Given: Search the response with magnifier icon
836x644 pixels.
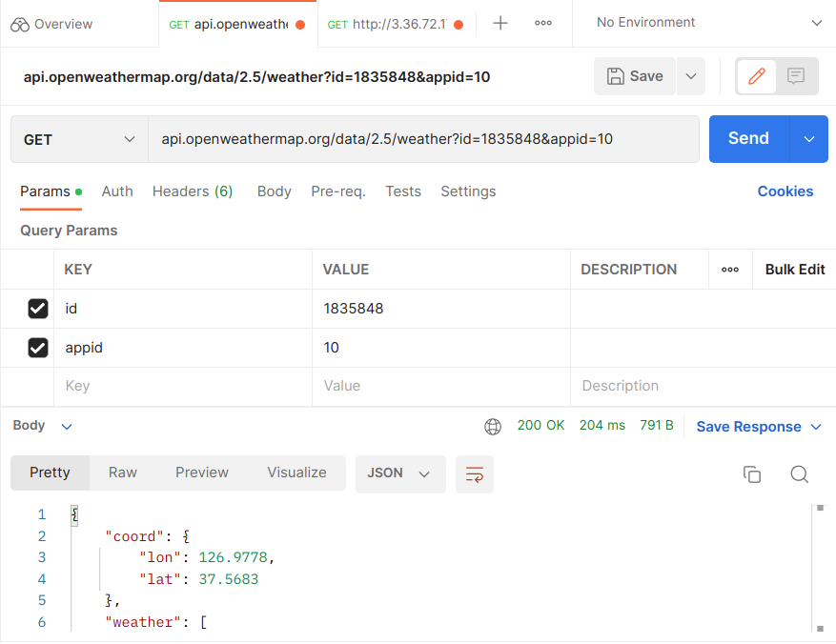Looking at the screenshot, I should tap(799, 474).
